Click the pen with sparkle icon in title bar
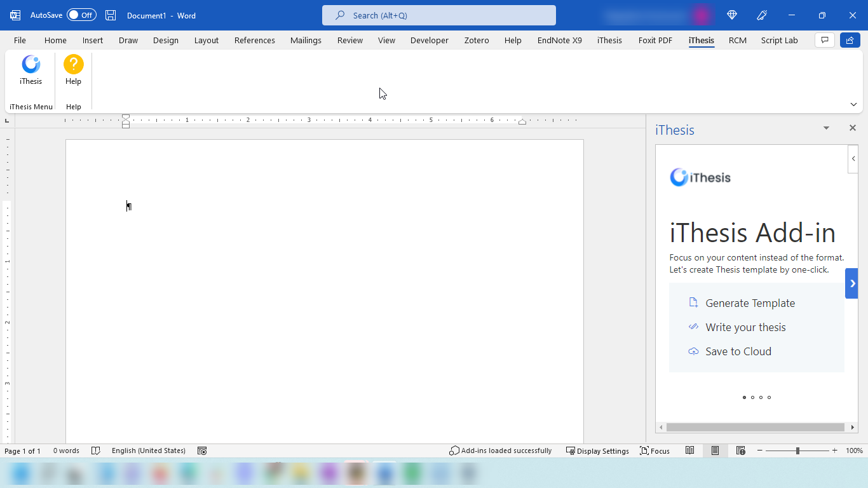This screenshot has width=868, height=488. [762, 15]
